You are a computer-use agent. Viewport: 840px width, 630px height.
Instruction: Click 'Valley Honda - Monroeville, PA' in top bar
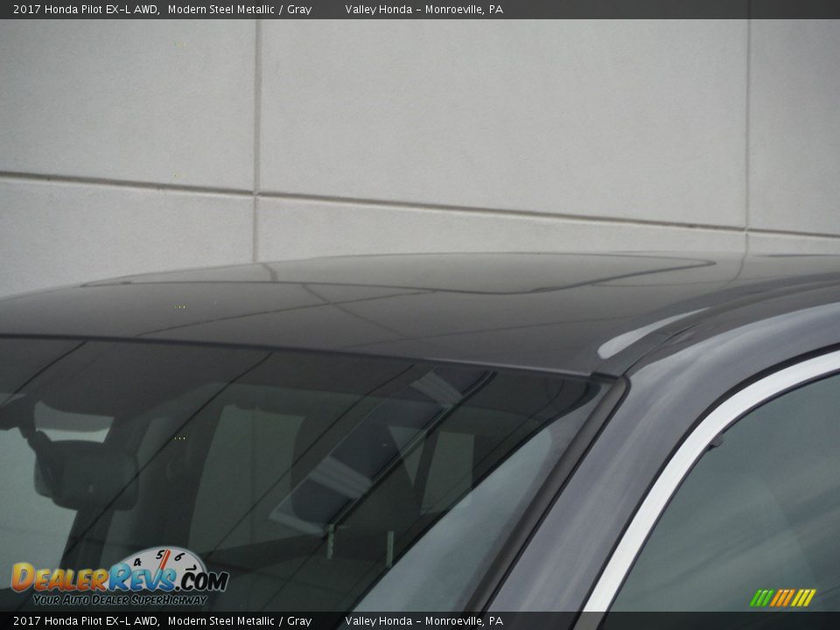(x=423, y=10)
